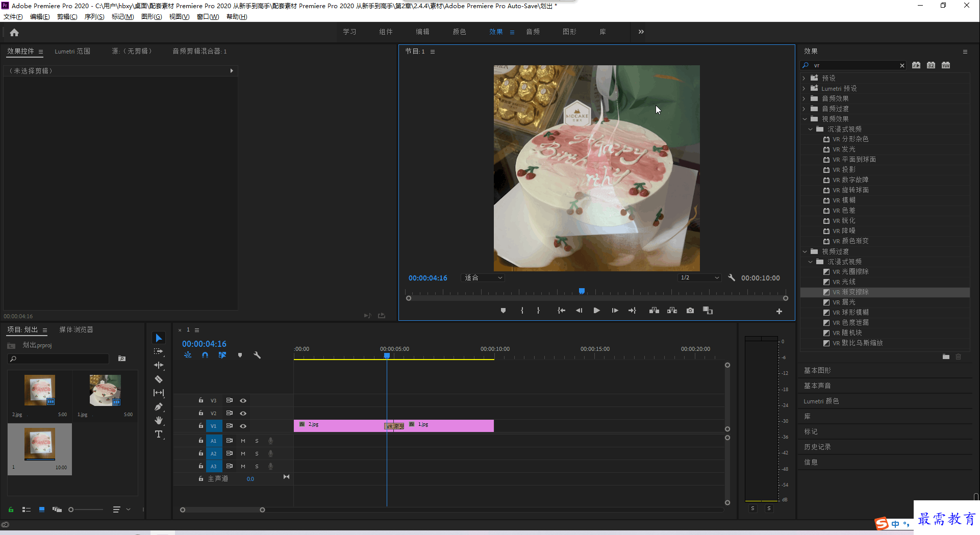The height and width of the screenshot is (535, 980).
Task: Click Mark In bracket button
Action: (522, 311)
